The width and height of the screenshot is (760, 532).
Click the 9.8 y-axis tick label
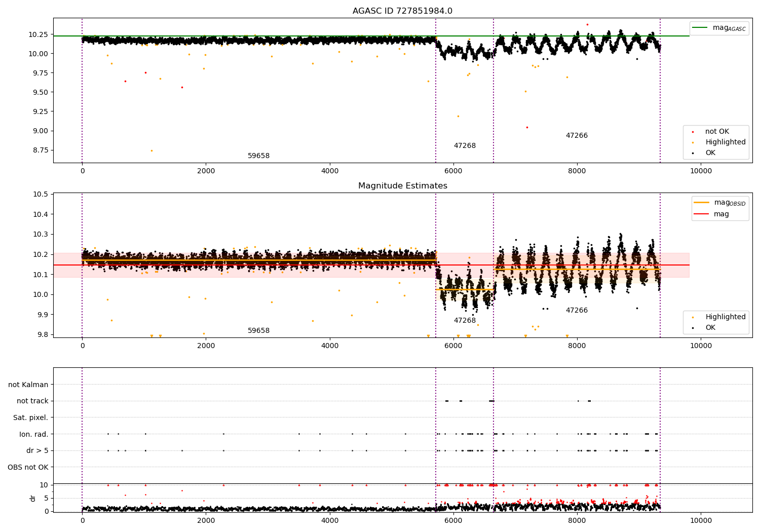(43, 335)
